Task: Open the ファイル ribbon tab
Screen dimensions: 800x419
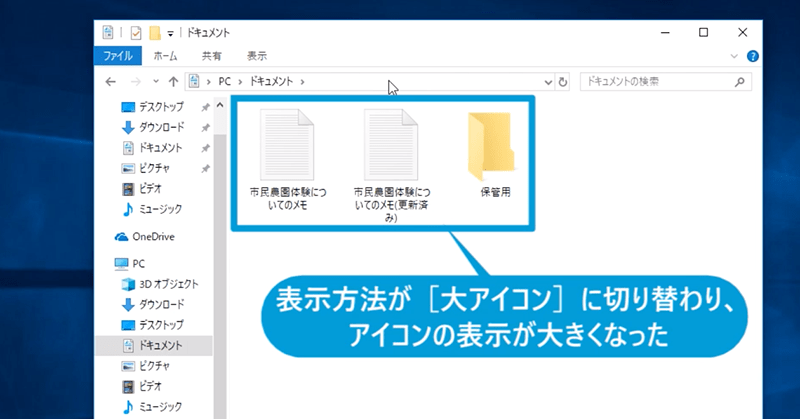Action: 118,56
